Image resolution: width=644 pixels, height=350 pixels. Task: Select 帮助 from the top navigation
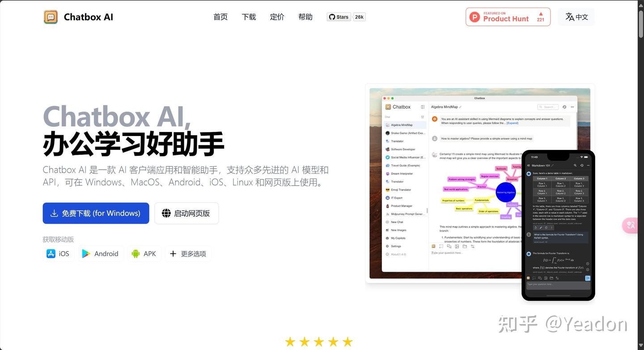tap(305, 17)
